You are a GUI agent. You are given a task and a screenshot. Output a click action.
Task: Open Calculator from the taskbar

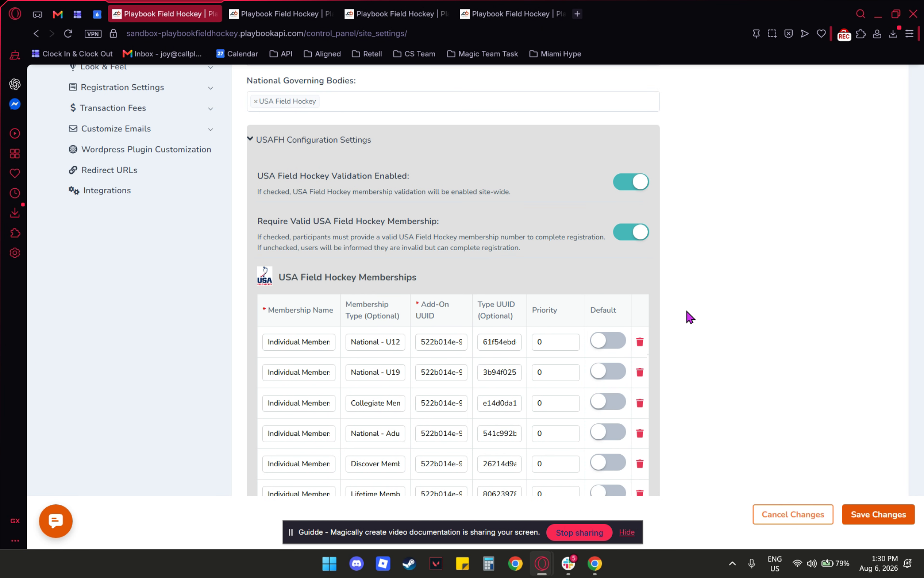tap(489, 563)
